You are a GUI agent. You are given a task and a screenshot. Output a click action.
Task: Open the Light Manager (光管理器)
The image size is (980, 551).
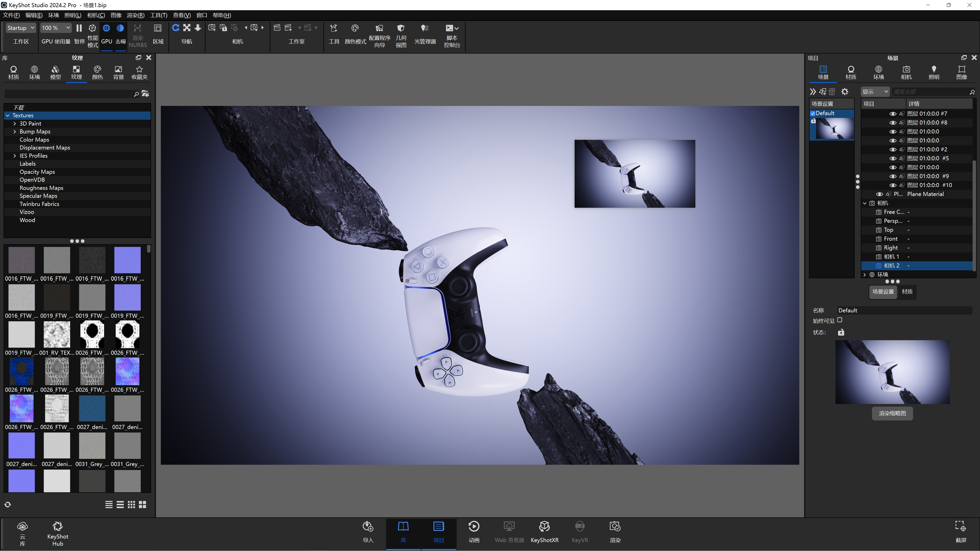pyautogui.click(x=425, y=34)
